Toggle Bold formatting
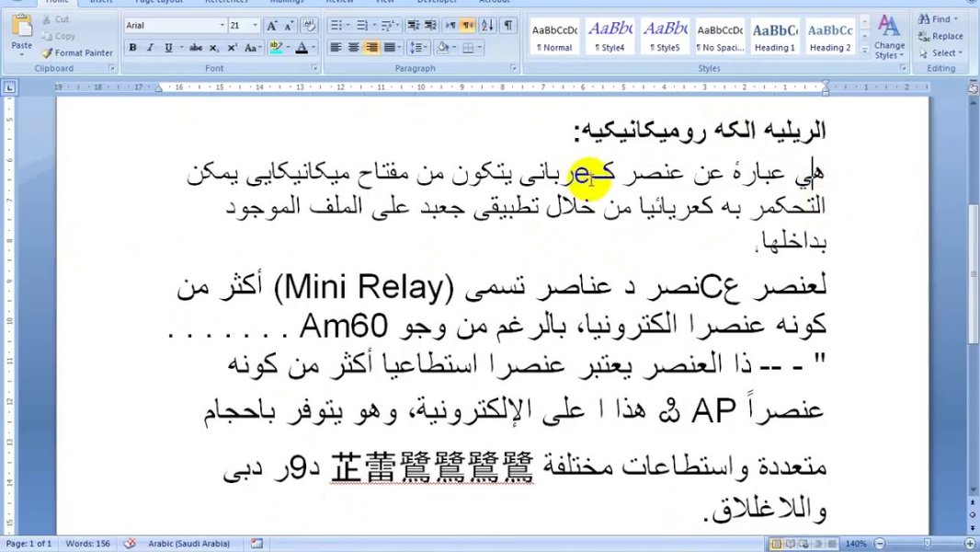The image size is (980, 552). [132, 48]
